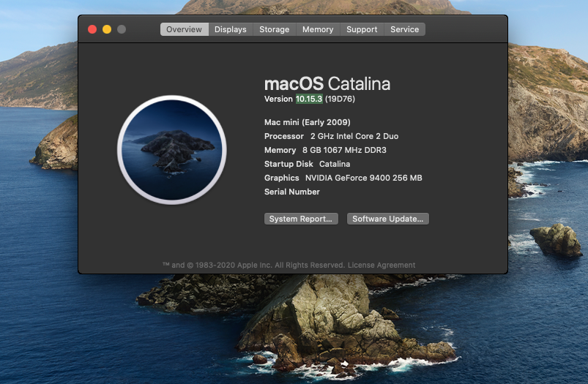Switch to the Memory tab
Screen dimensions: 588x384
pos(318,29)
